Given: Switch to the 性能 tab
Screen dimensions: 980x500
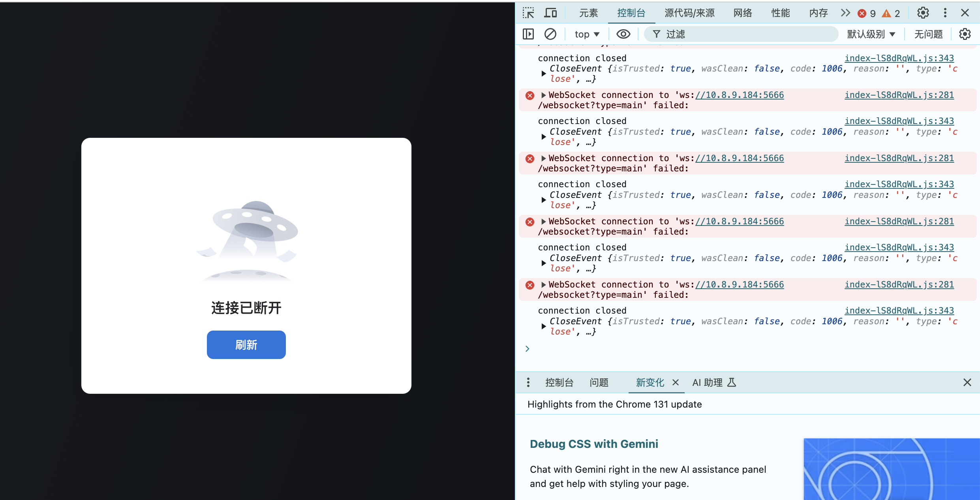Looking at the screenshot, I should (781, 13).
